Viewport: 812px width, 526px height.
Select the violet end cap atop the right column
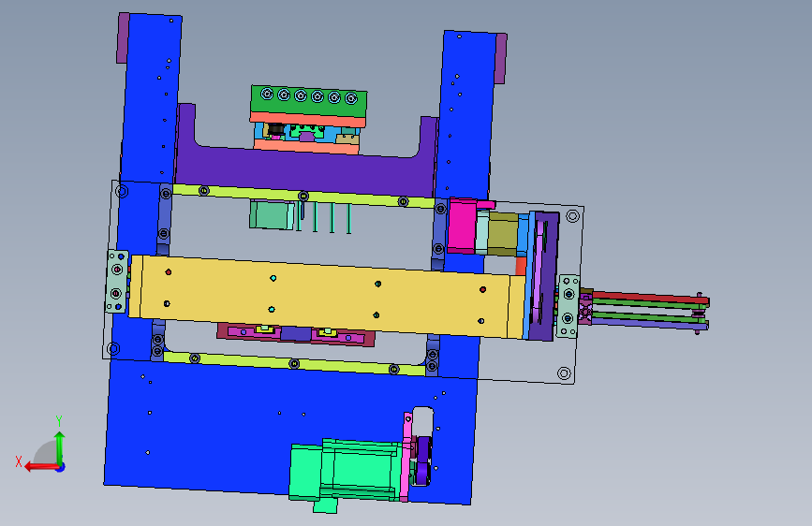coord(501,59)
